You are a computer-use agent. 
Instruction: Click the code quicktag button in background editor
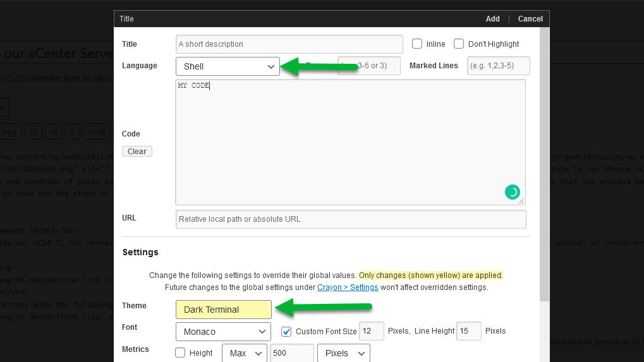point(97,132)
